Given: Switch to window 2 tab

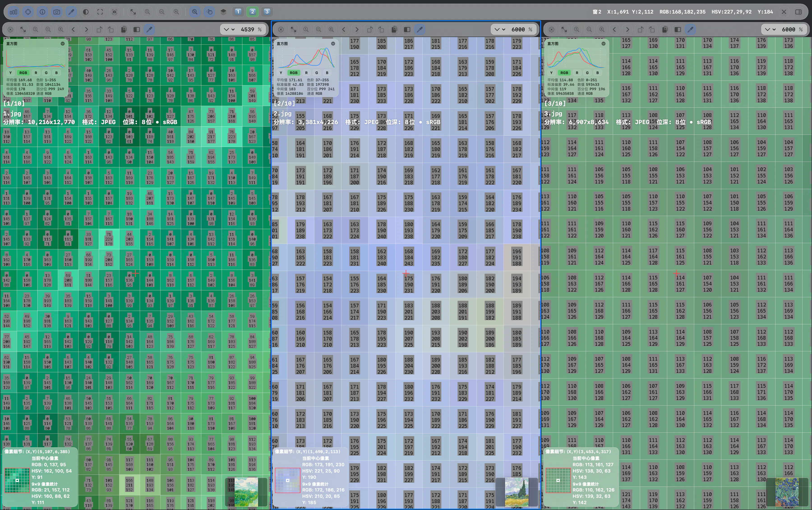Looking at the screenshot, I should [252, 12].
